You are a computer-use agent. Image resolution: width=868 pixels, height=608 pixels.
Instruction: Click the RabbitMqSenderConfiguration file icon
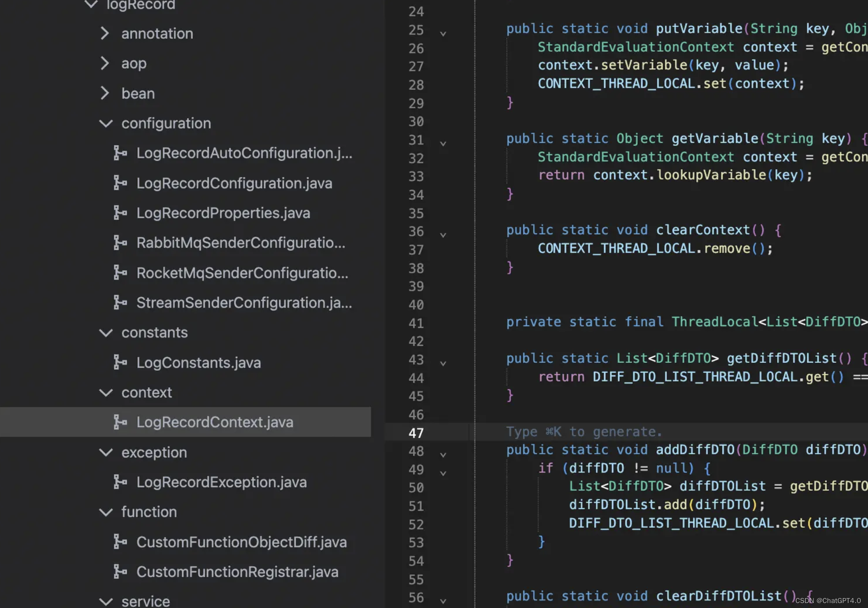120,243
